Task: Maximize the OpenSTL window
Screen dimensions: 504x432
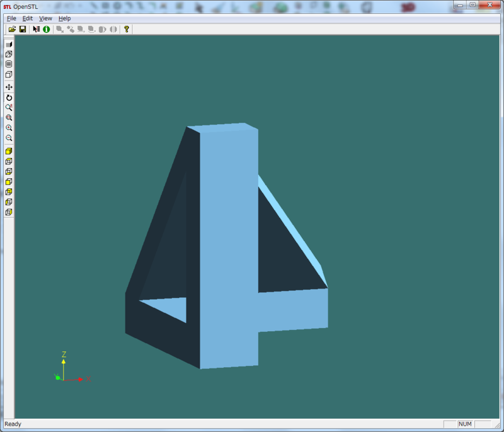Action: (472, 4)
